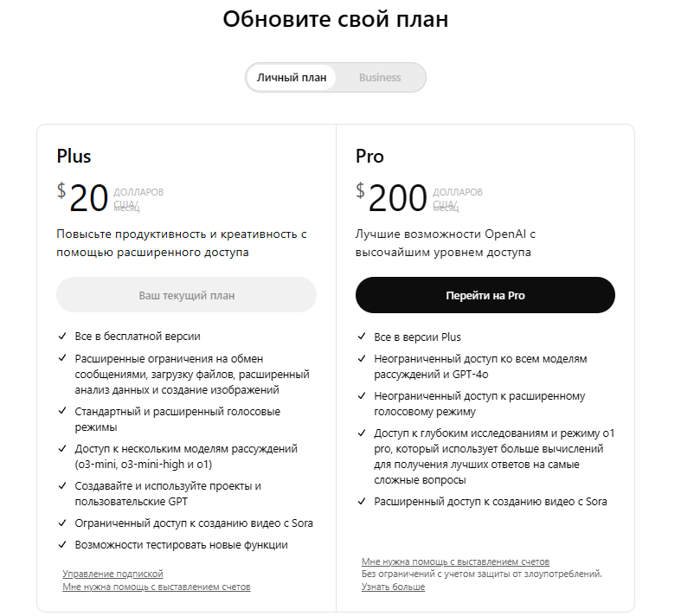Click checkmark beside Ограниченный доступ к Sora
Image resolution: width=681 pixels, height=616 pixels.
pos(62,523)
